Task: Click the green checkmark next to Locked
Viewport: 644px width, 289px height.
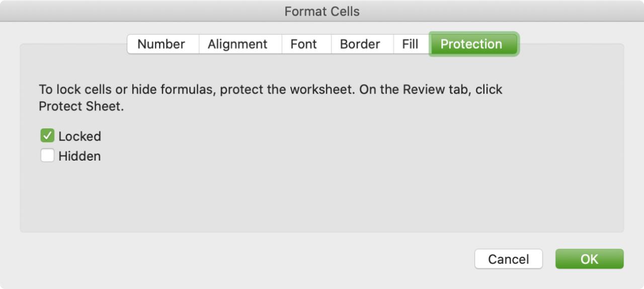Action: pyautogui.click(x=47, y=136)
